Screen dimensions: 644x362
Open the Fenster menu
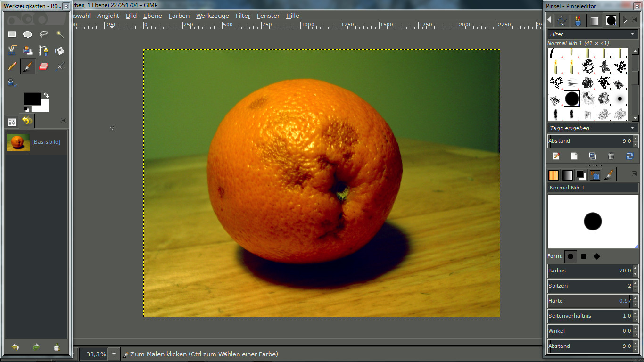268,16
